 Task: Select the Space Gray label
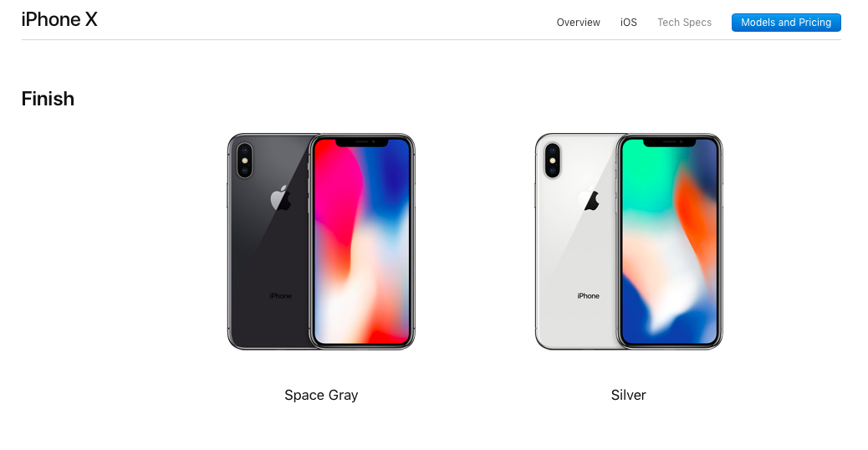[x=321, y=395]
